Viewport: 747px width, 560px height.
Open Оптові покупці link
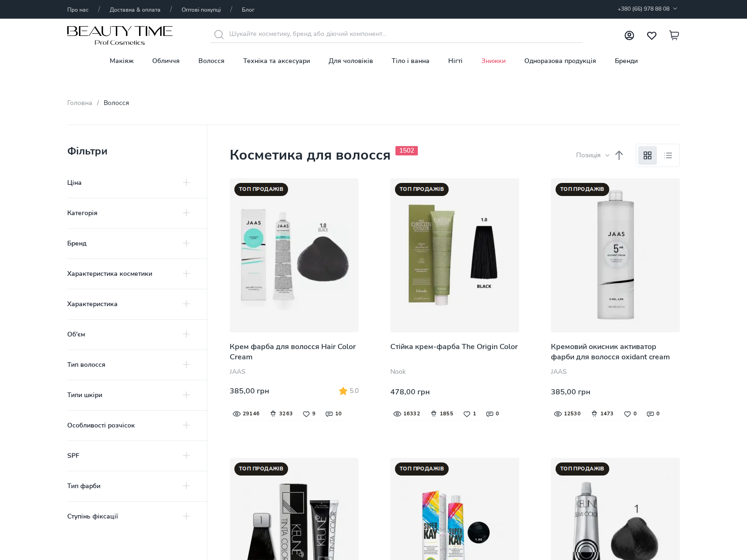point(201,10)
